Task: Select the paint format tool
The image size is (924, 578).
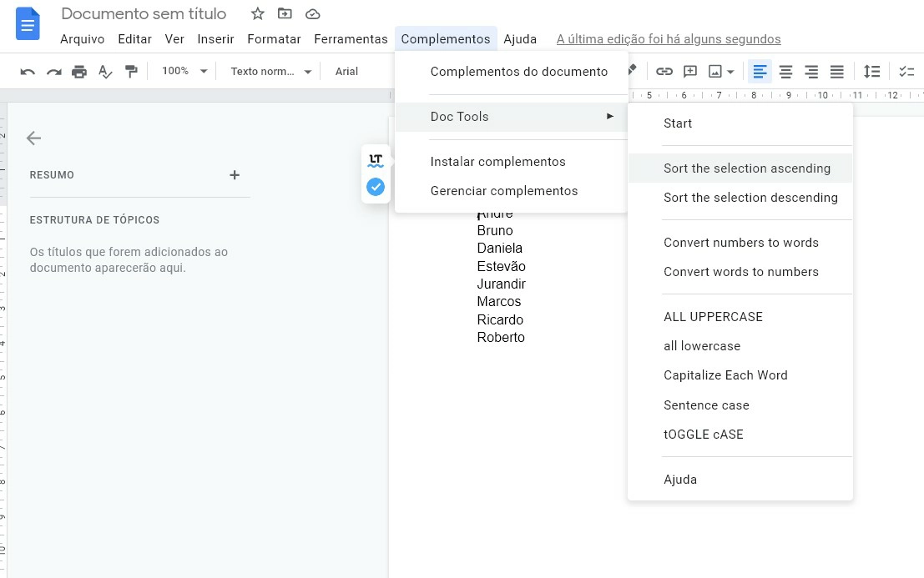Action: [131, 72]
